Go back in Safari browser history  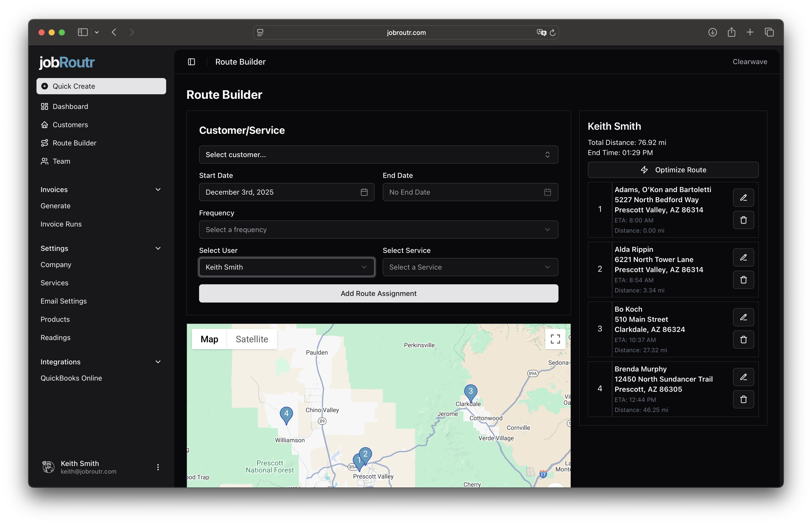click(x=114, y=32)
